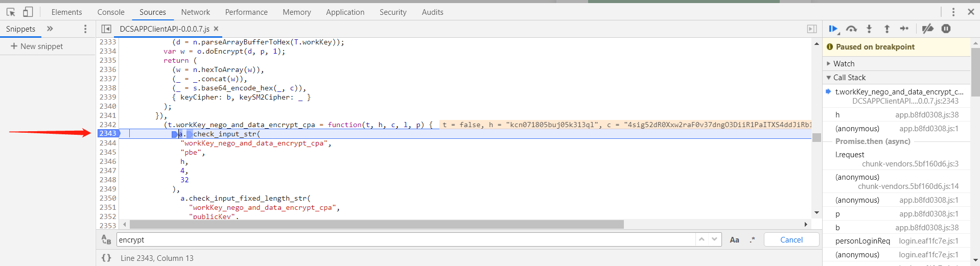Open the Audits tab
The image size is (980, 266).
click(x=433, y=12)
